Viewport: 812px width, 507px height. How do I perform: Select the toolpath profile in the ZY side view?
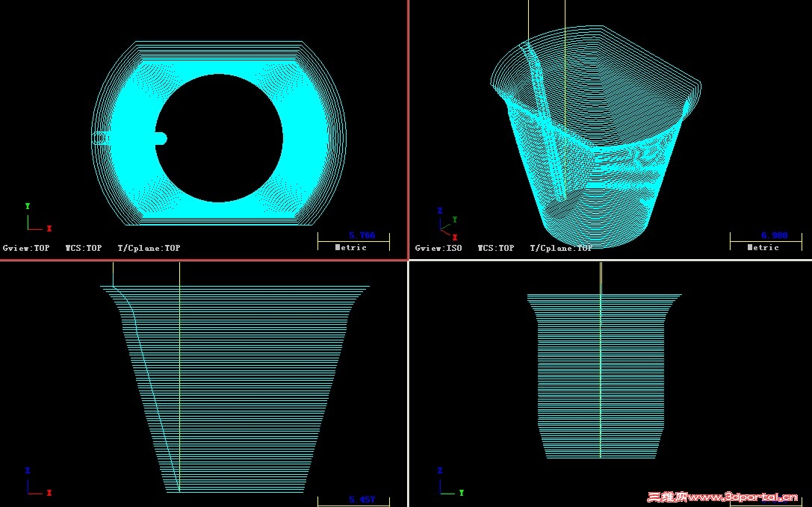coord(604,376)
